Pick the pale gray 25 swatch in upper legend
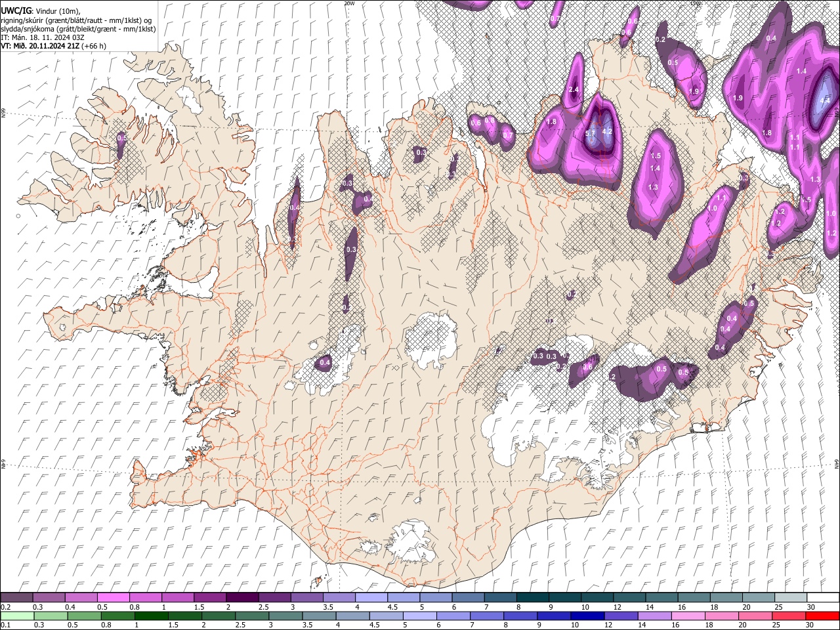Screen dimensions: 840x630 pos(790,598)
